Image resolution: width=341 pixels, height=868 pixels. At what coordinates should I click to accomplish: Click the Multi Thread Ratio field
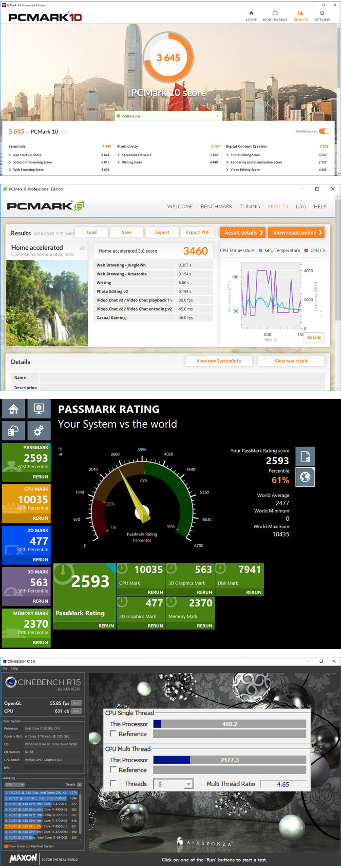coord(283,784)
